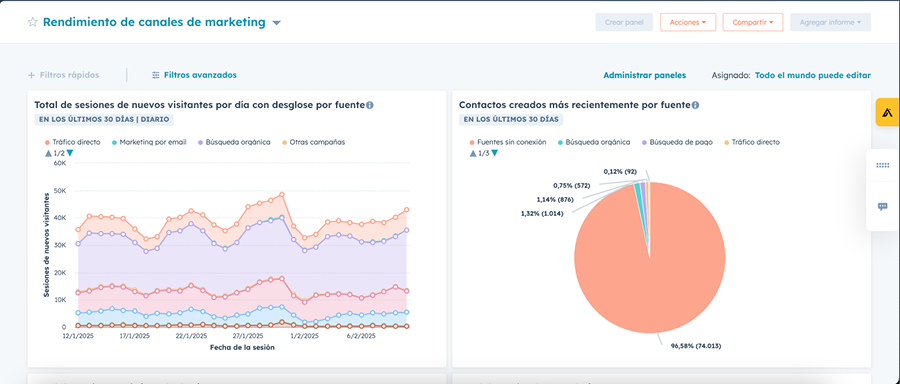Show info for the Contactos creados report
Screen dimensions: 900x384
(695, 105)
